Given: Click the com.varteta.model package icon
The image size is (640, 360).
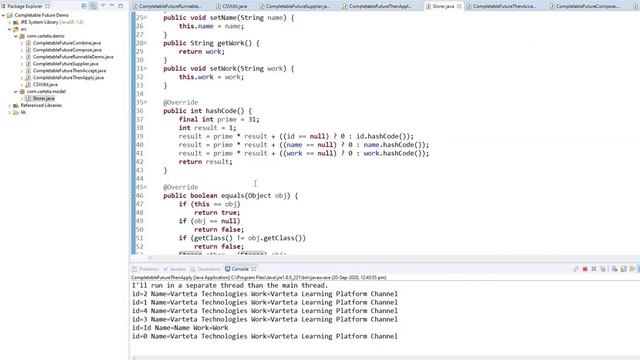Looking at the screenshot, I should tap(22, 92).
